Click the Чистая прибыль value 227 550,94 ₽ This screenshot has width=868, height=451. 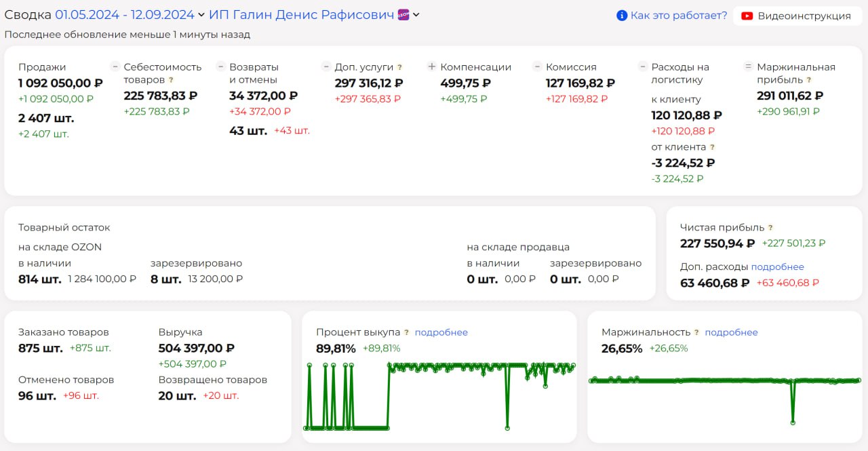[717, 243]
